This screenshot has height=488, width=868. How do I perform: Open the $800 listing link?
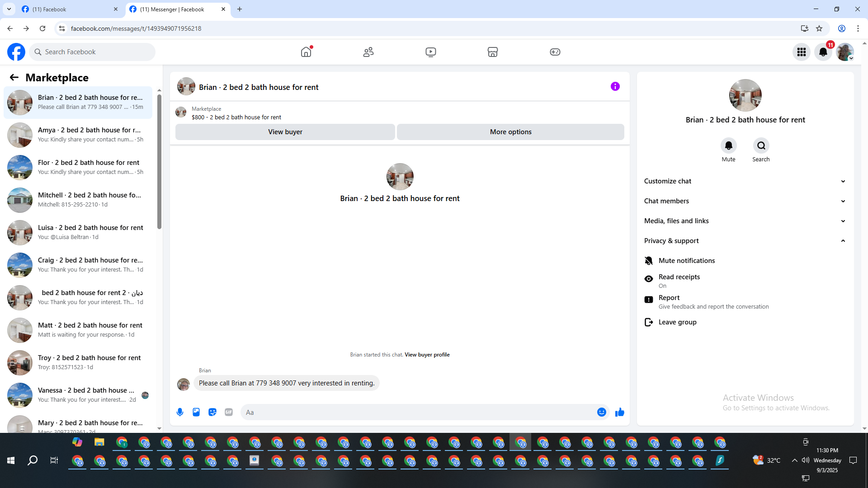pyautogui.click(x=236, y=117)
